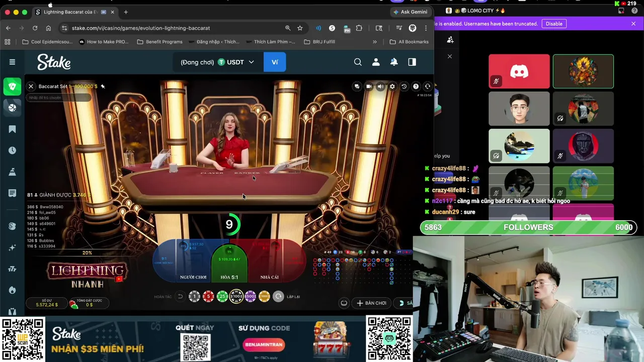Open the All Bookmarks folder
Viewport: 644px width, 362px height.
409,42
